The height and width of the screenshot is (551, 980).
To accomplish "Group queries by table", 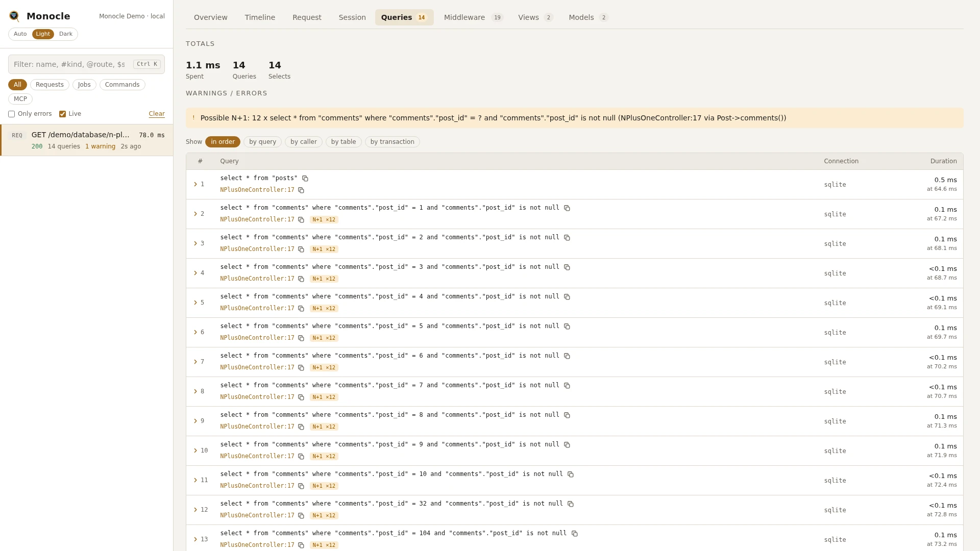I will tap(344, 142).
